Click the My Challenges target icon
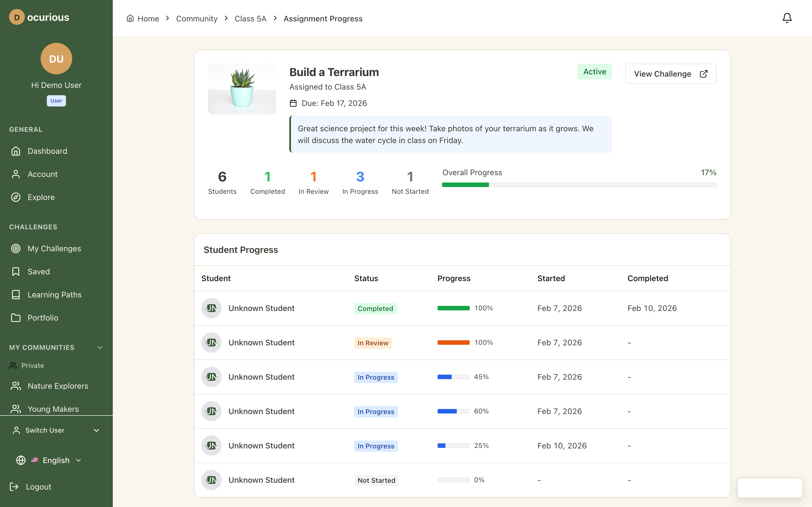 tap(16, 248)
